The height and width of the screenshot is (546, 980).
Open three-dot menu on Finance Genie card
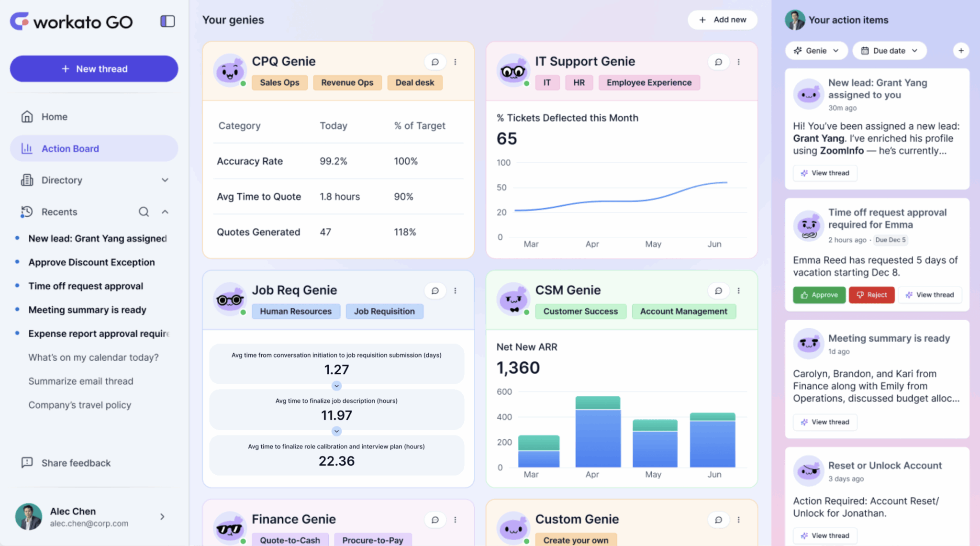[x=455, y=520]
